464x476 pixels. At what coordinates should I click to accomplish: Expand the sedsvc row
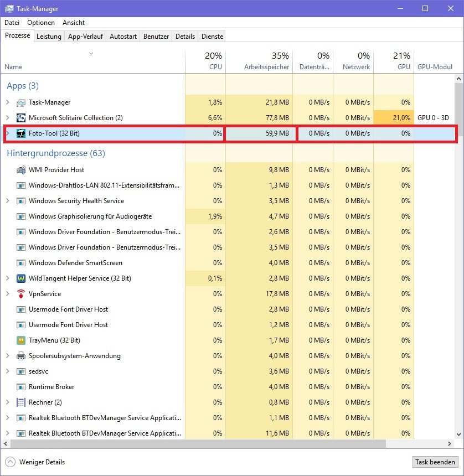pyautogui.click(x=8, y=371)
